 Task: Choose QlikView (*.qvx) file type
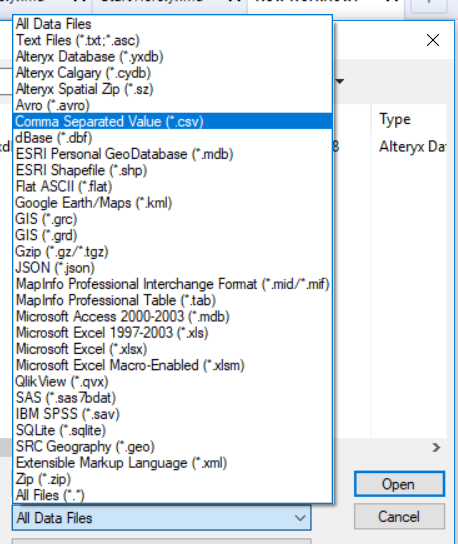pyautogui.click(x=172, y=382)
